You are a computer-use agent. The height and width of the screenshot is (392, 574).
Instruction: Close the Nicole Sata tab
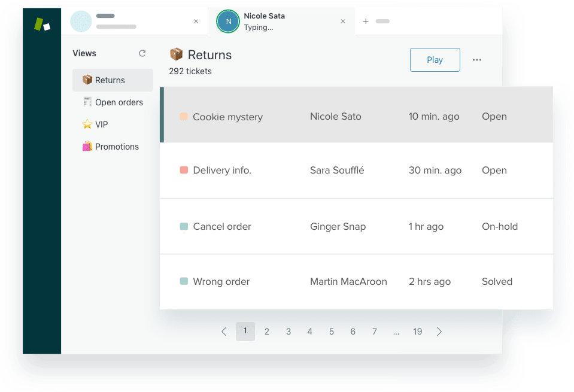[343, 22]
